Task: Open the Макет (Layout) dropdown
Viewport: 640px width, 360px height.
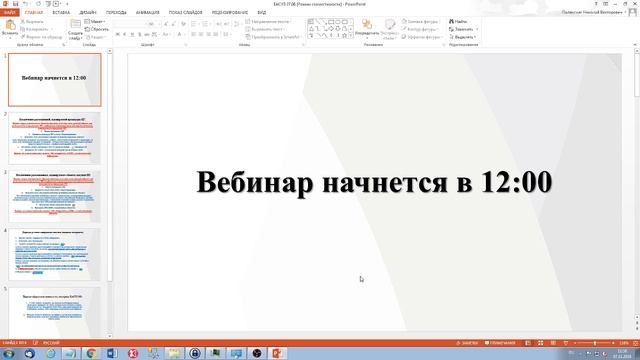Action: click(x=95, y=21)
